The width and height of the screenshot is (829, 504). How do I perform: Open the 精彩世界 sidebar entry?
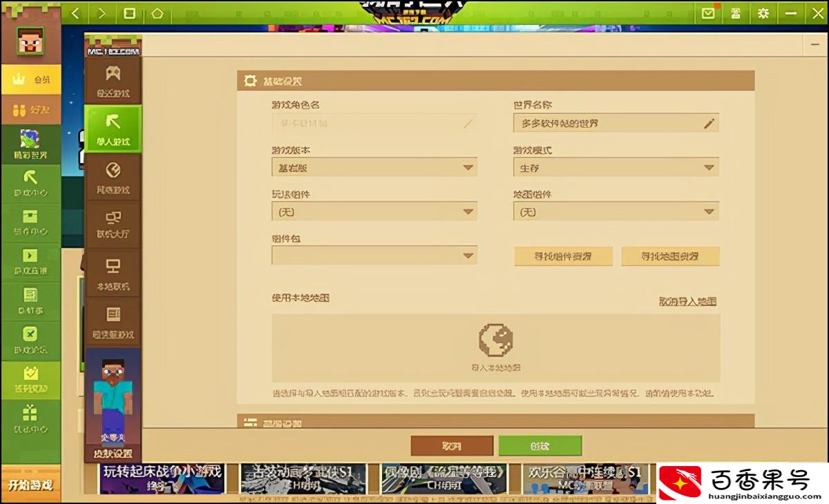coord(30,144)
